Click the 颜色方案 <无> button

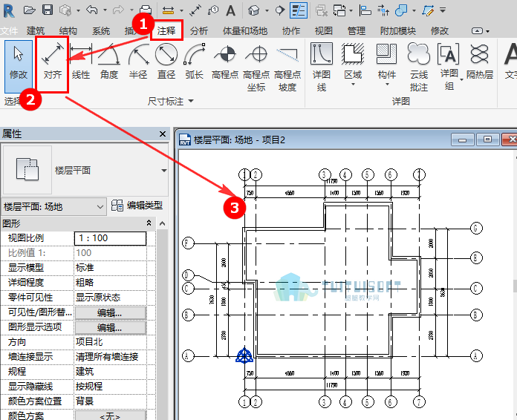point(110,416)
